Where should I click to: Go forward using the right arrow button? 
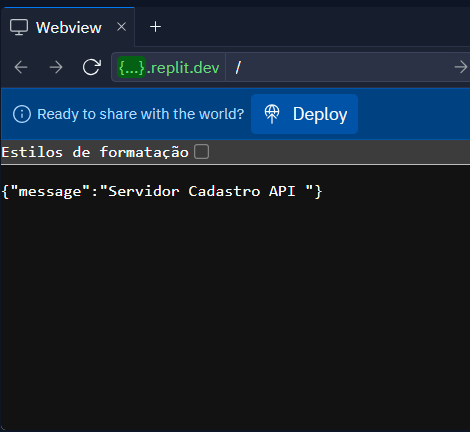click(56, 67)
